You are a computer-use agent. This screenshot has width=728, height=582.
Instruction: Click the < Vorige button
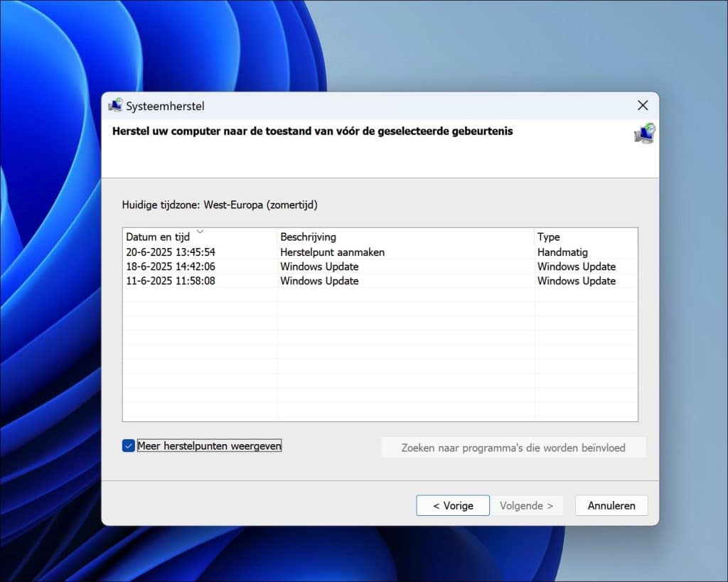click(453, 505)
